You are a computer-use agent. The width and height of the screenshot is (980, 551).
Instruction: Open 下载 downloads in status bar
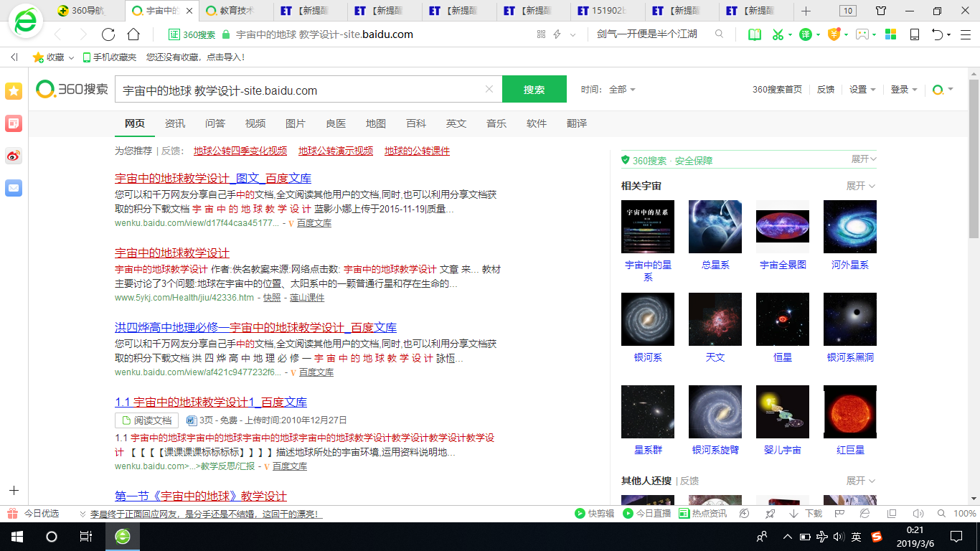[806, 514]
